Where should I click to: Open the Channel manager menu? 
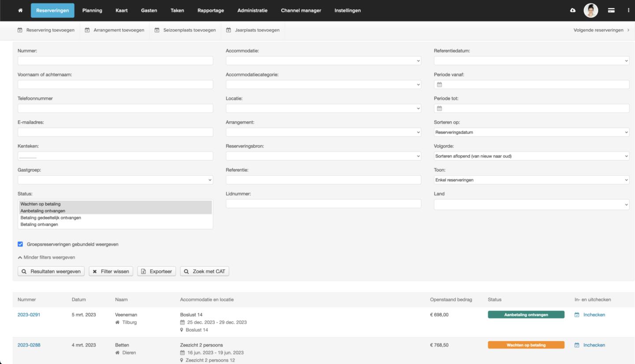click(x=301, y=11)
